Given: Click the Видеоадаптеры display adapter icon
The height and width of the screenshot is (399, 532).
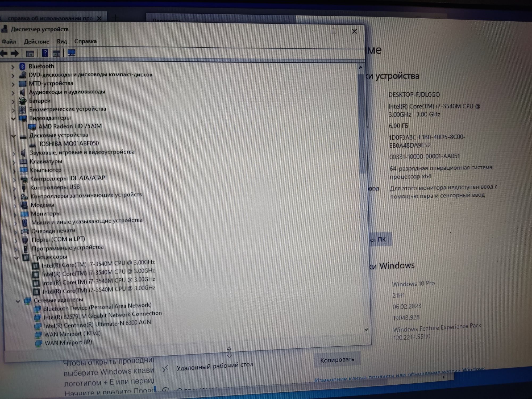Looking at the screenshot, I should pyautogui.click(x=23, y=118).
